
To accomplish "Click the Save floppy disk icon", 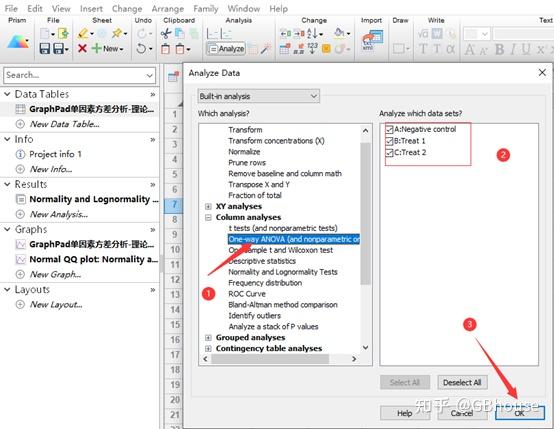I will click(45, 48).
